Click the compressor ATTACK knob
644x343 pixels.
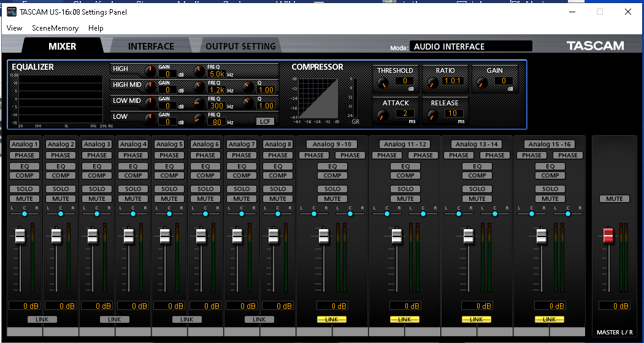(x=383, y=116)
